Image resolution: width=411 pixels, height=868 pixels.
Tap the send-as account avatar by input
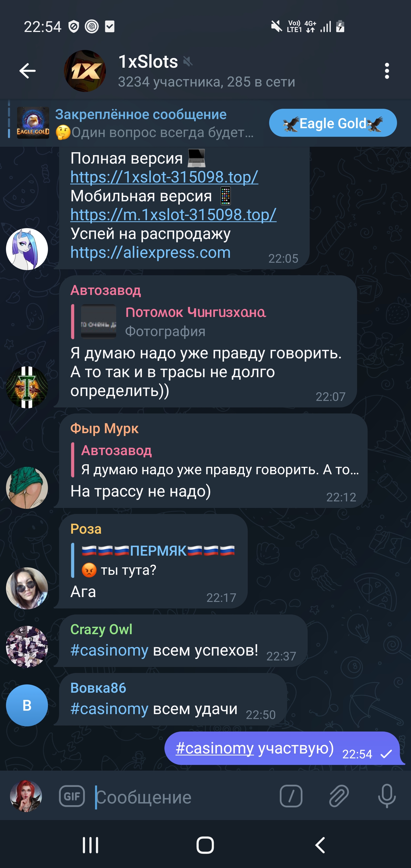(26, 796)
